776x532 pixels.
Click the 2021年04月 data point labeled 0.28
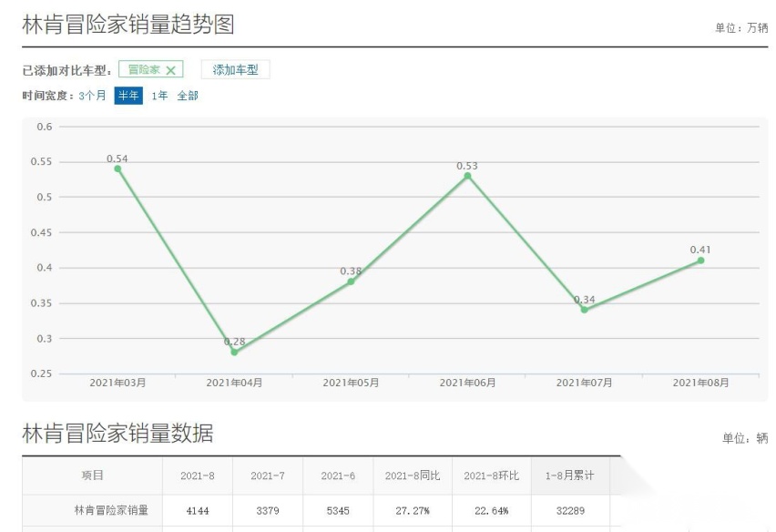tap(235, 353)
